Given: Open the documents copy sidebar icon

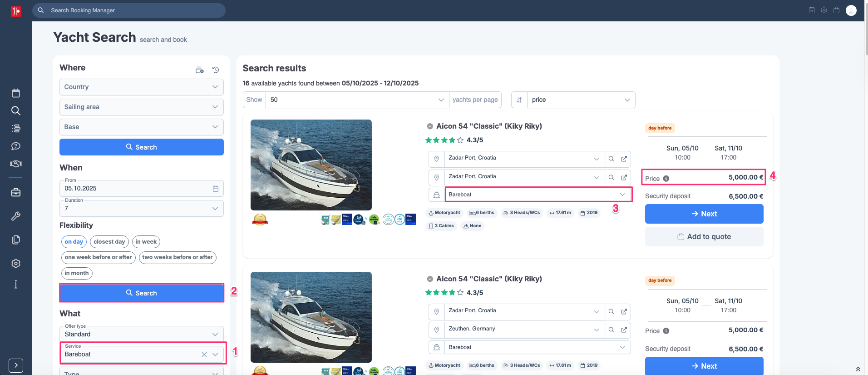Looking at the screenshot, I should click(16, 240).
